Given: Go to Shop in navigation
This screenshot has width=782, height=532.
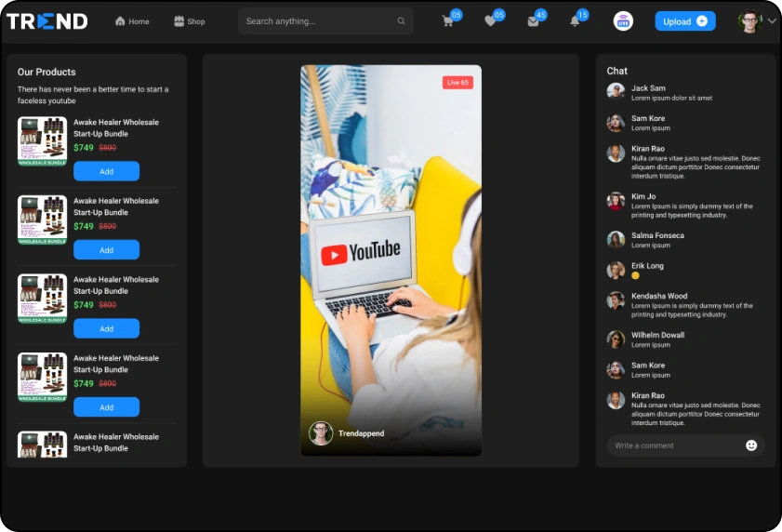Looking at the screenshot, I should pyautogui.click(x=190, y=21).
